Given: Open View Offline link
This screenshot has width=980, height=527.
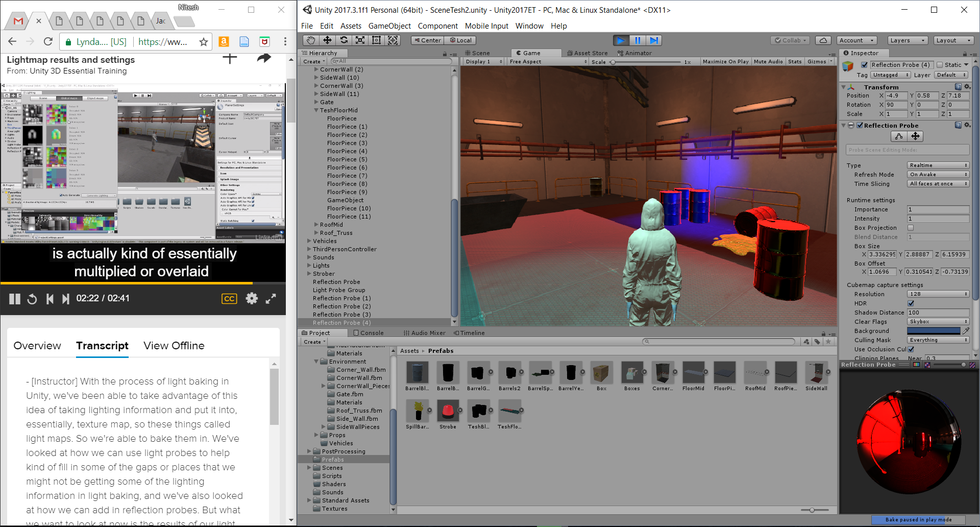Looking at the screenshot, I should click(x=174, y=346).
